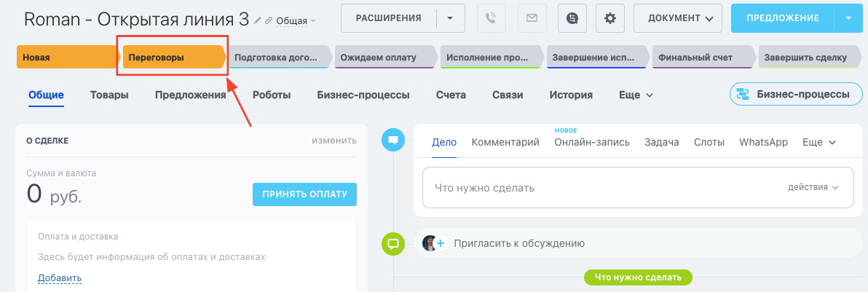Open the chat messenger icon

pyautogui.click(x=572, y=18)
